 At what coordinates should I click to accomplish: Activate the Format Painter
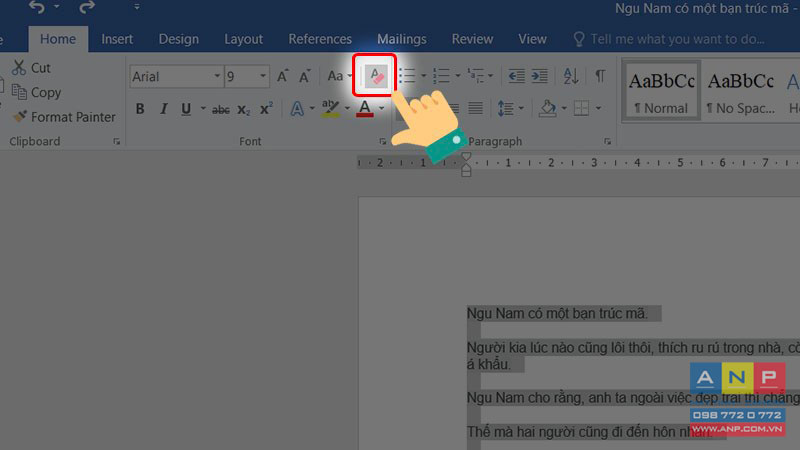coord(64,117)
